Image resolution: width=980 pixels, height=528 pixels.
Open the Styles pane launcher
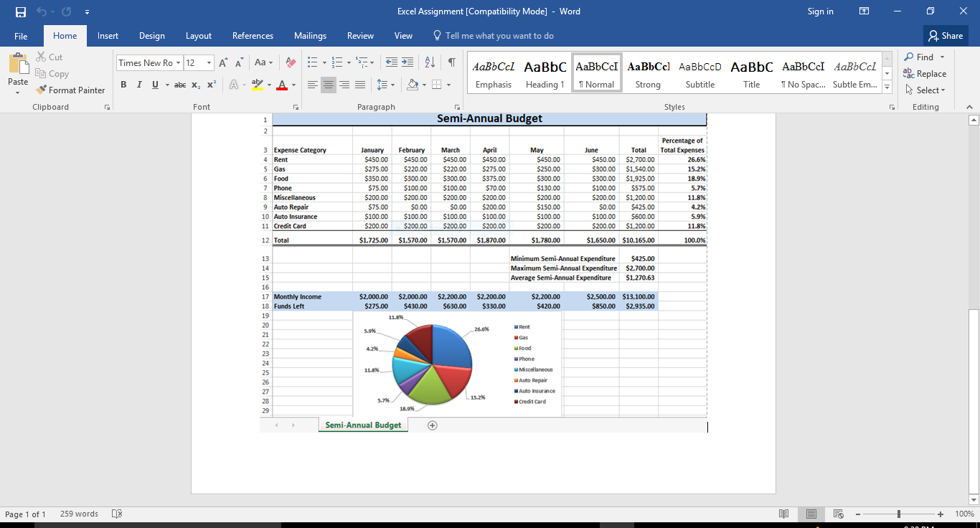[x=892, y=107]
